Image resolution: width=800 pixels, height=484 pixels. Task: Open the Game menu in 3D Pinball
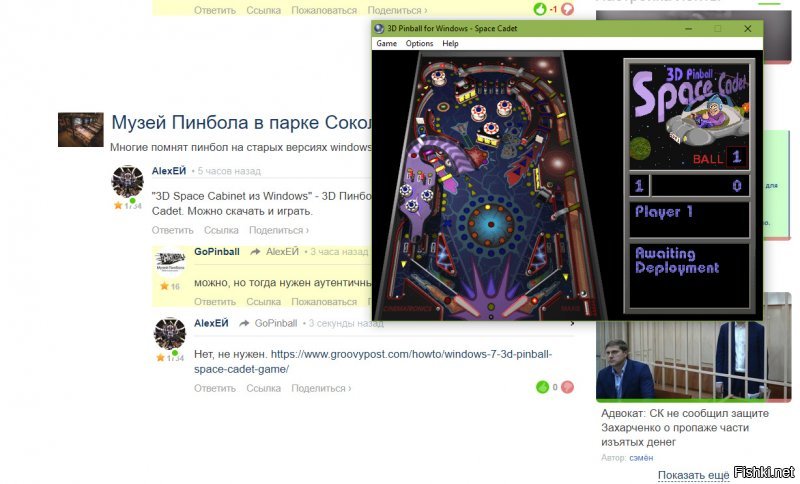(x=386, y=43)
